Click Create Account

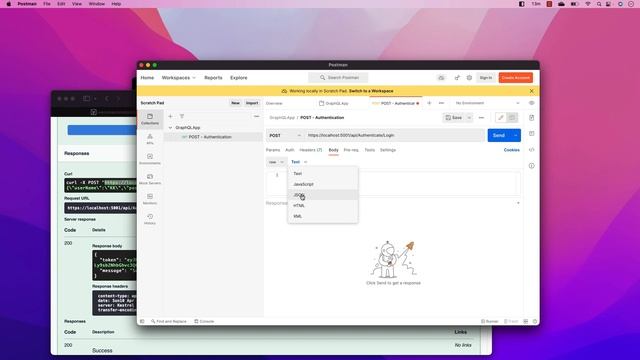click(x=516, y=78)
